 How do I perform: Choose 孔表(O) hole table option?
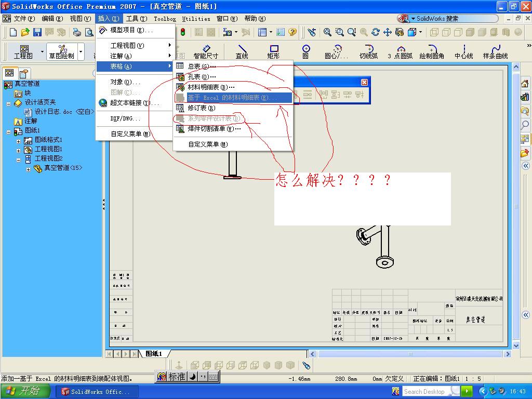tap(233, 77)
